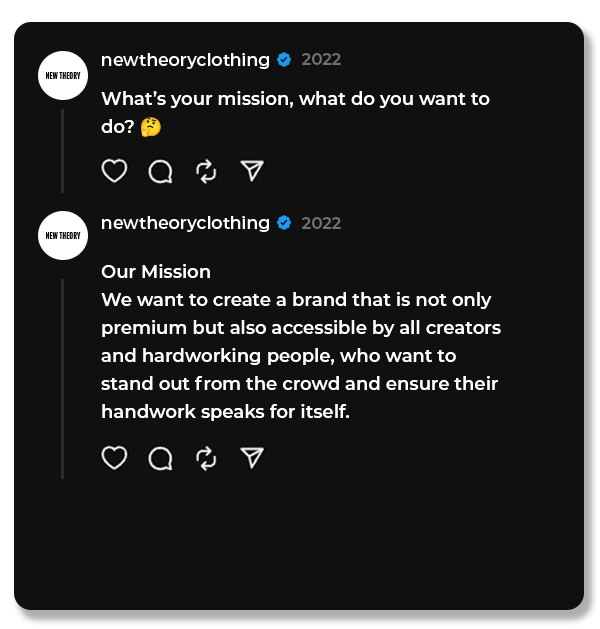Viewport: 600px width, 629px height.
Task: Open comments on the mission question post
Action: tap(160, 172)
